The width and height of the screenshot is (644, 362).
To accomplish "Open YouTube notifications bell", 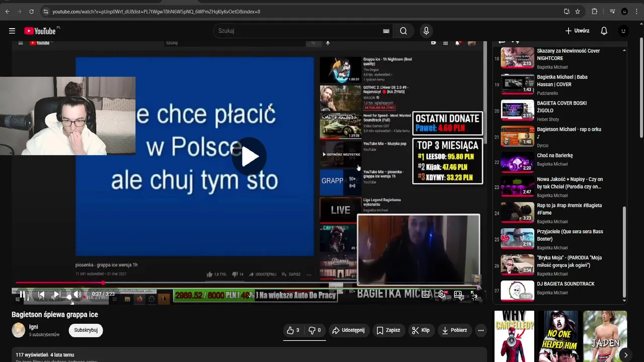I will point(604,31).
